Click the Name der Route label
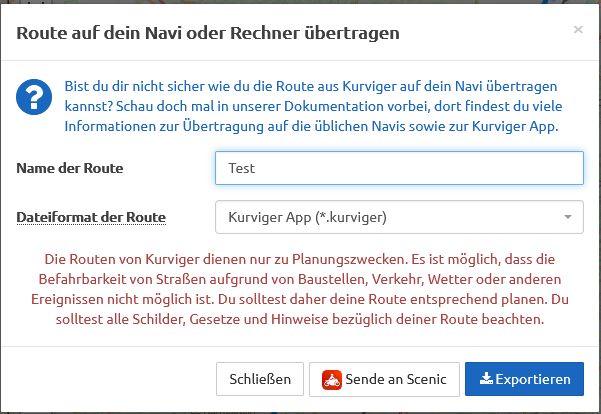The image size is (601, 414). pos(70,168)
